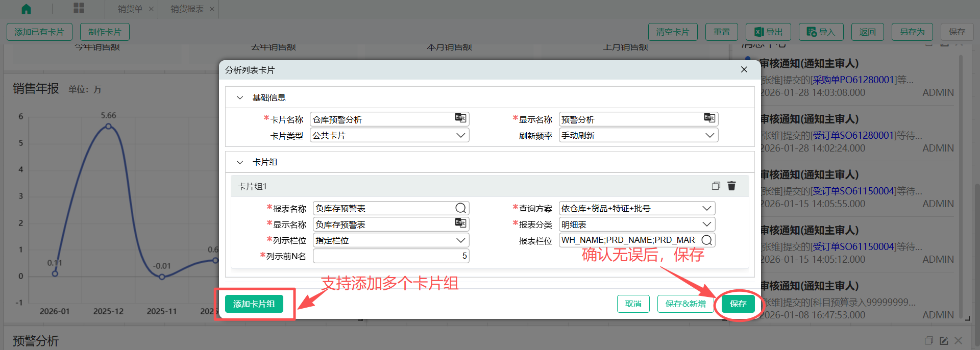Copy 卡片组1 using the duplicate icon
The image size is (980, 350).
coord(716,186)
